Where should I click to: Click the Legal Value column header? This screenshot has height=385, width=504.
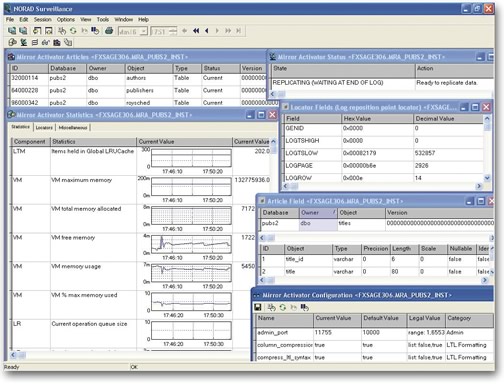tap(426, 318)
